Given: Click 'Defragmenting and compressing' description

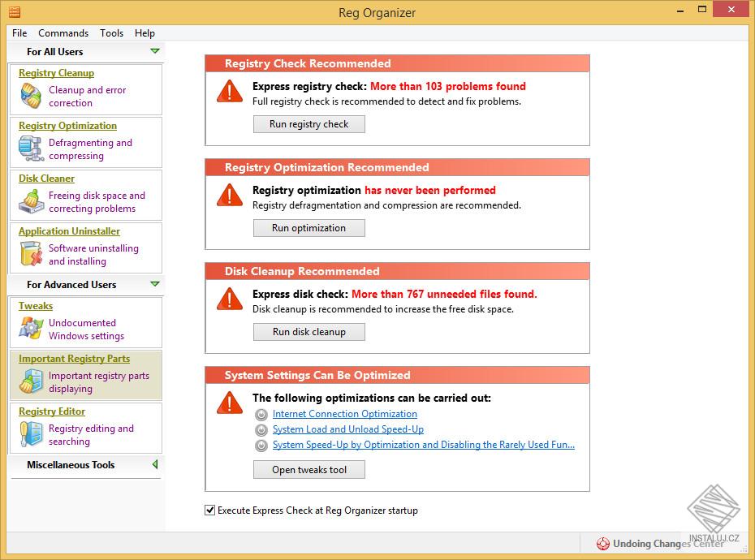Looking at the screenshot, I should [90, 149].
